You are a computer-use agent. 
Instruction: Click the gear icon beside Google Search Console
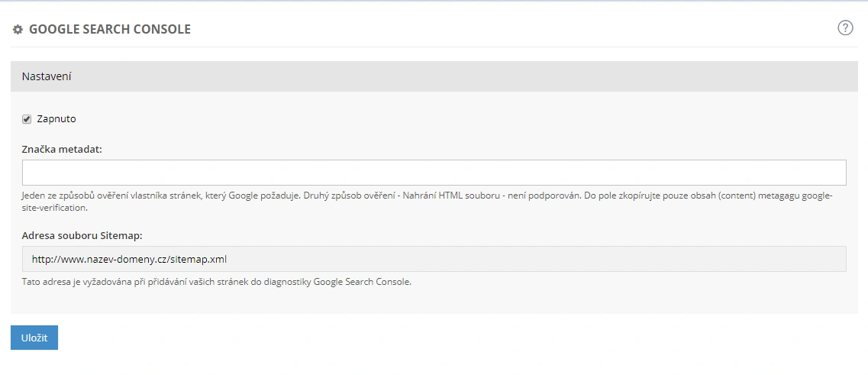tap(18, 30)
